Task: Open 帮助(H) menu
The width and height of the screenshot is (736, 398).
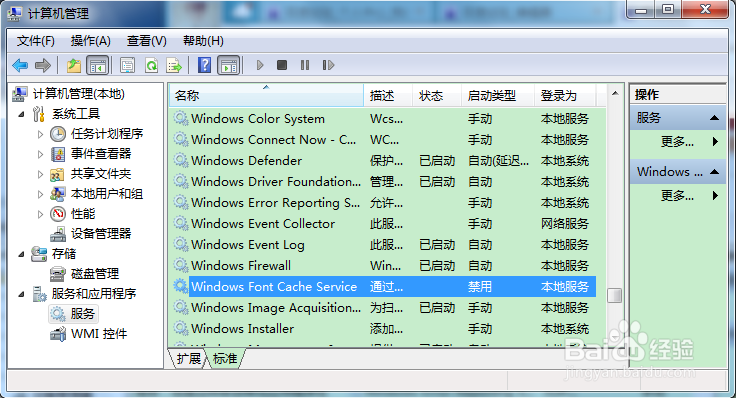Action: tap(203, 41)
